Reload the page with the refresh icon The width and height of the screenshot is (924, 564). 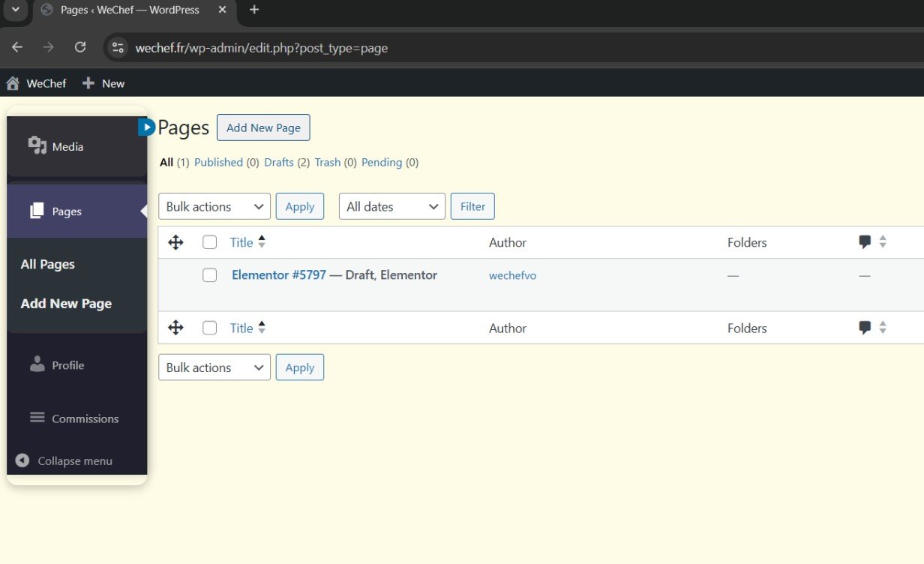80,47
